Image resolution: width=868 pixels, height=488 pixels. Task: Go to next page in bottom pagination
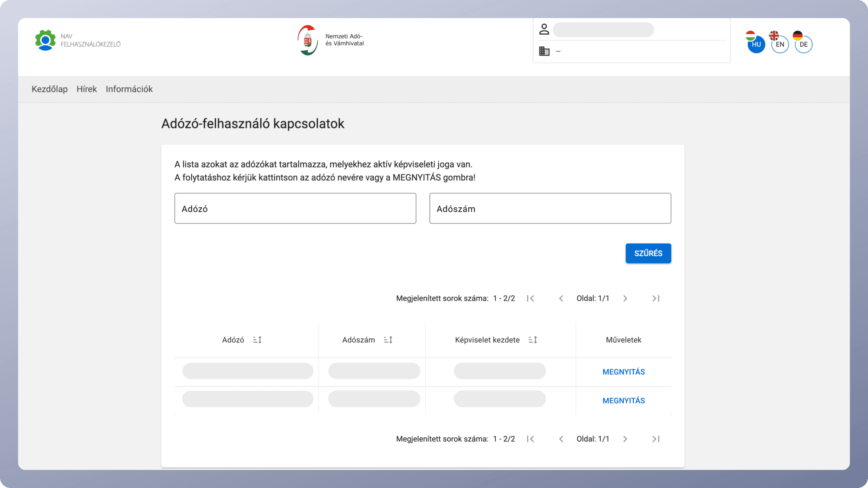click(625, 439)
